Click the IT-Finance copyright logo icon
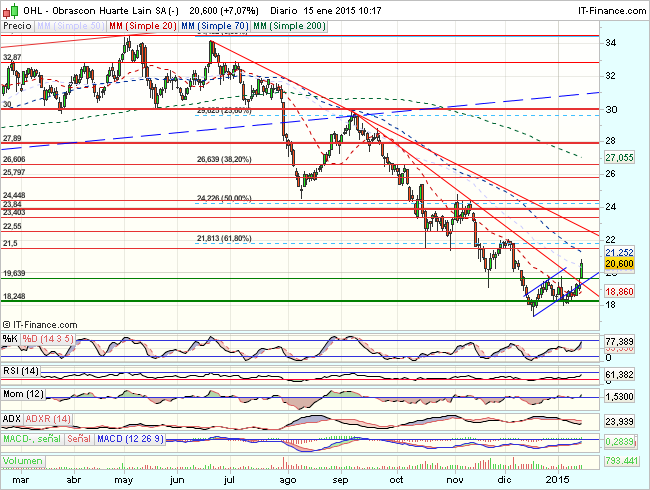Screen dimensions: 650x490 pyautogui.click(x=8, y=325)
